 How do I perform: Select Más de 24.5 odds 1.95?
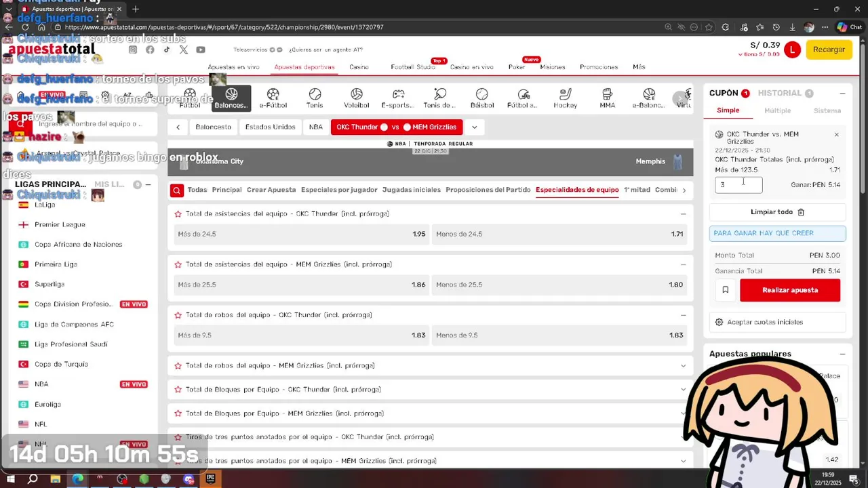302,234
